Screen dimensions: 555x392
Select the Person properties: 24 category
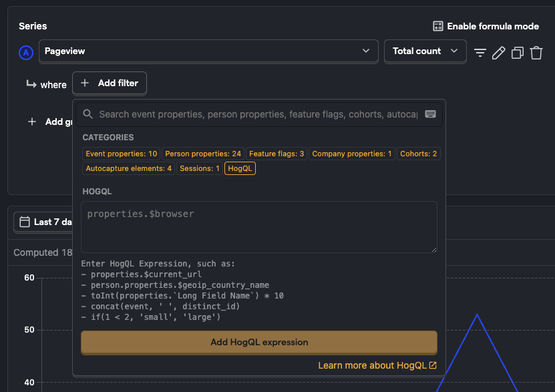[x=203, y=154]
